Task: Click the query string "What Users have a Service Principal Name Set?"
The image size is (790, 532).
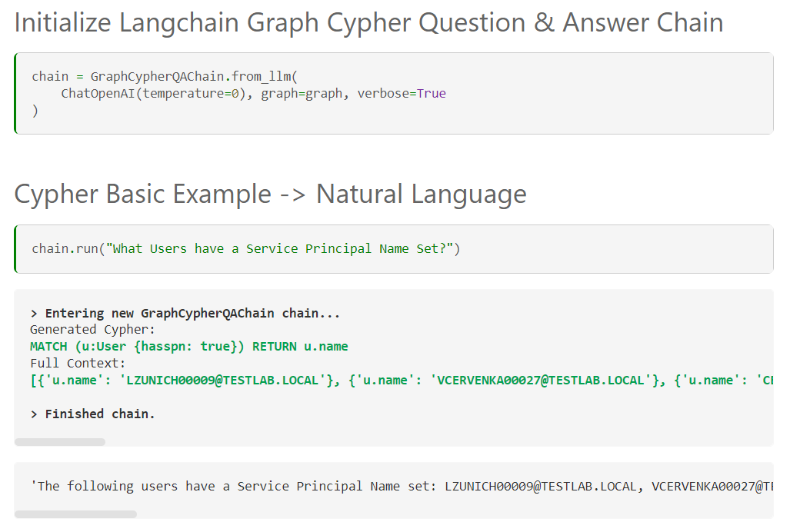Action: 280,248
